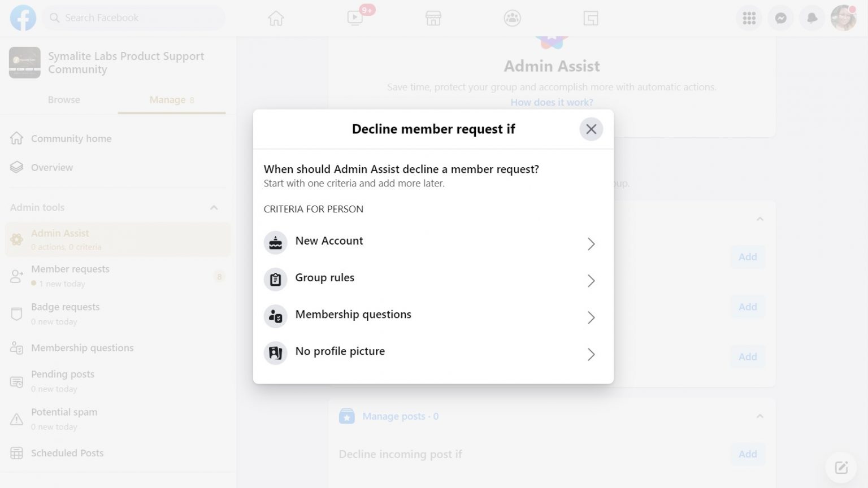Collapse the Admin tools section
This screenshot has height=488, width=868.
point(214,207)
